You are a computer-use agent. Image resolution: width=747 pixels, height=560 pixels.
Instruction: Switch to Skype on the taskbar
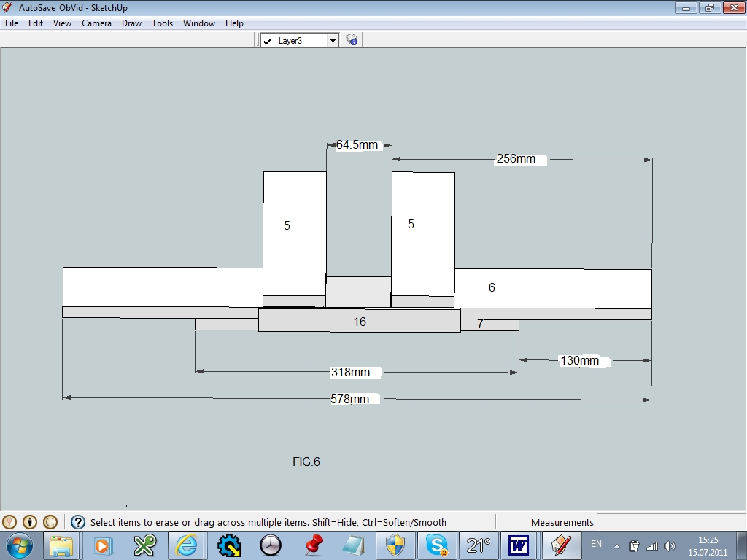(x=437, y=545)
